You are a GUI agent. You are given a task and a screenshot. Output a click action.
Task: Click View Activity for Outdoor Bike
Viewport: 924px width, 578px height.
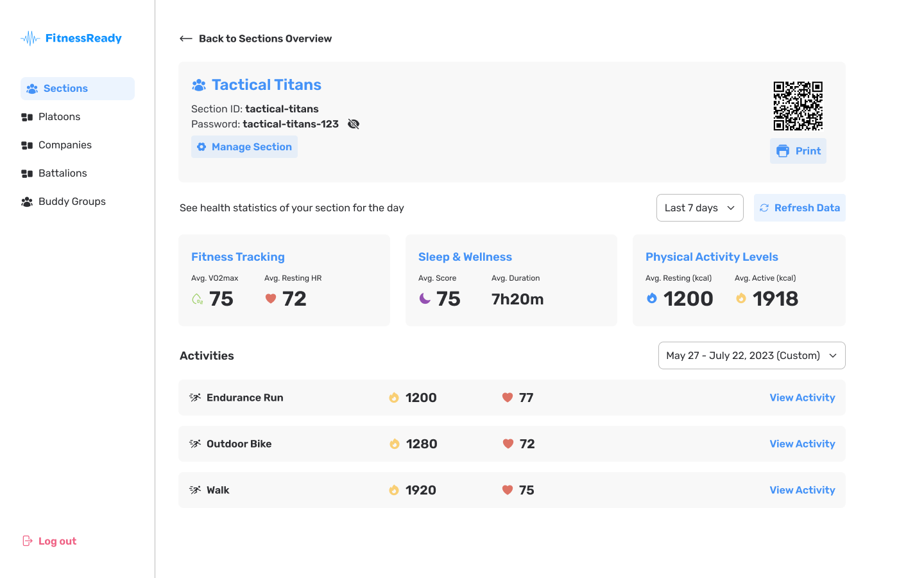(x=802, y=444)
